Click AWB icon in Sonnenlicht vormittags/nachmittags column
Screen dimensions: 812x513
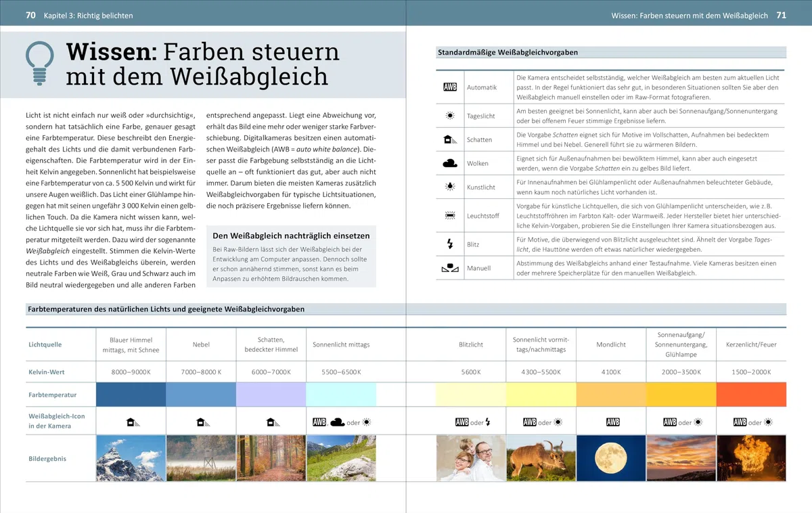pos(530,422)
